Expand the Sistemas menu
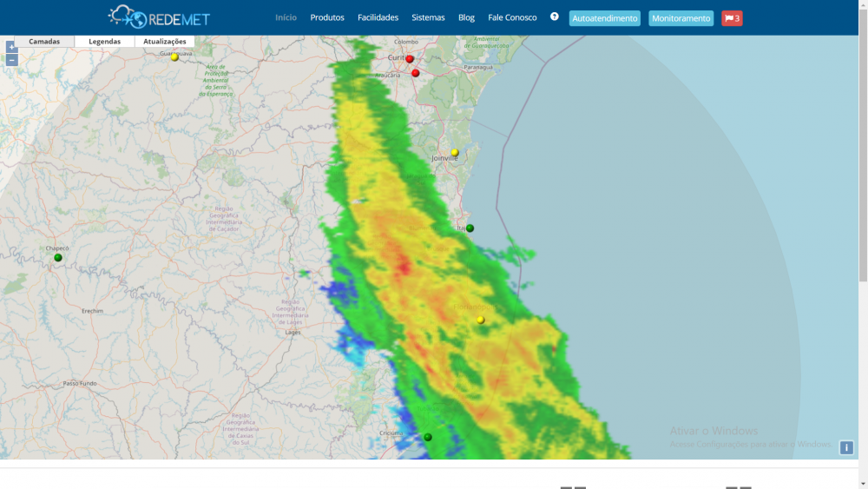The image size is (868, 489). (428, 17)
